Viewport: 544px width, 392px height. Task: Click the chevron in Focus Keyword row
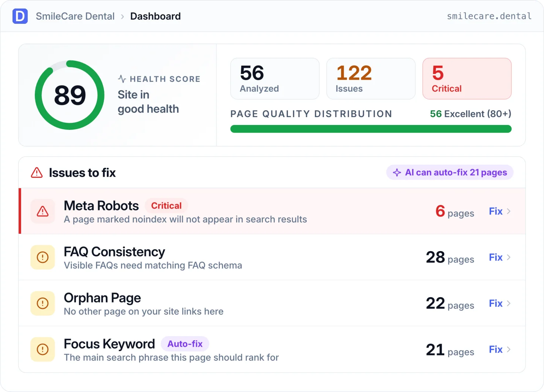click(x=509, y=349)
